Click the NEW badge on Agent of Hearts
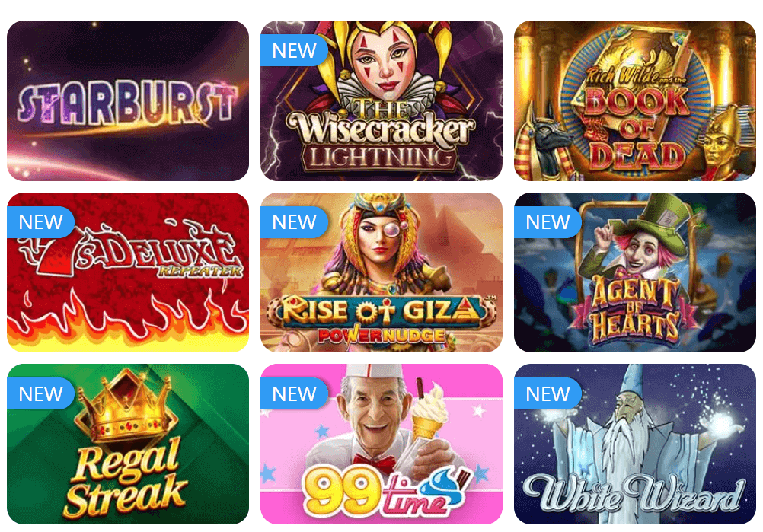The height and width of the screenshot is (532, 763). (x=548, y=222)
